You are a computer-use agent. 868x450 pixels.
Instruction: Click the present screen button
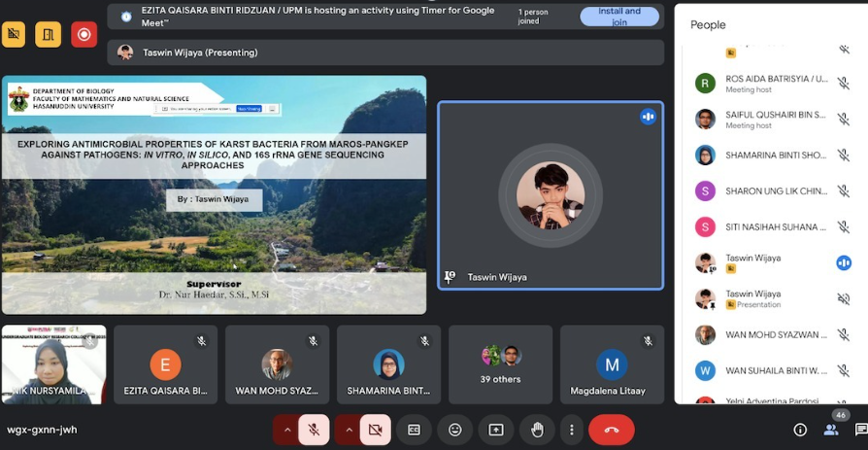[x=496, y=430]
